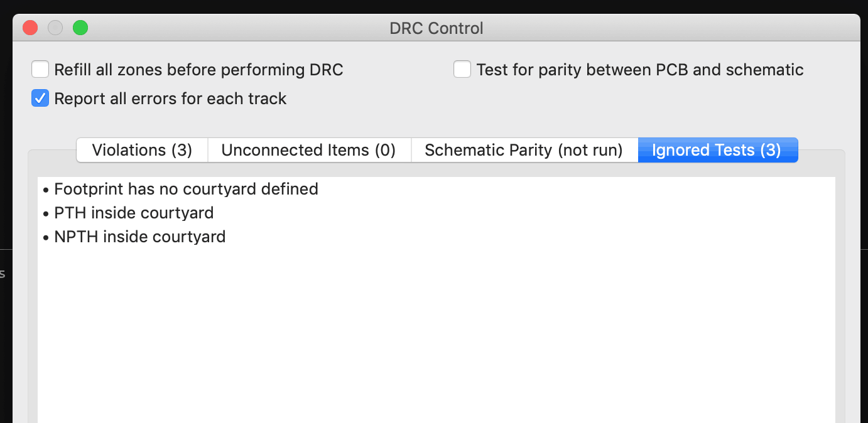Viewport: 868px width, 423px height.
Task: Select the Ignored Tests (3) tab
Action: pos(717,150)
